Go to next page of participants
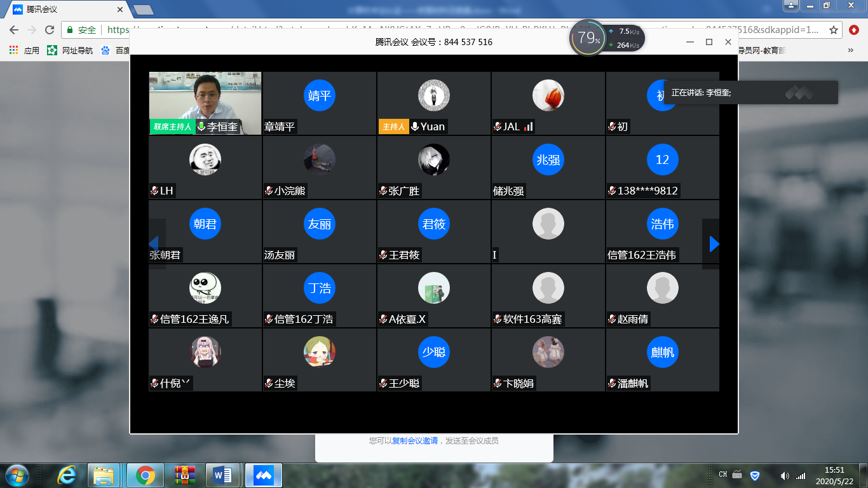The image size is (868, 488). pyautogui.click(x=714, y=244)
